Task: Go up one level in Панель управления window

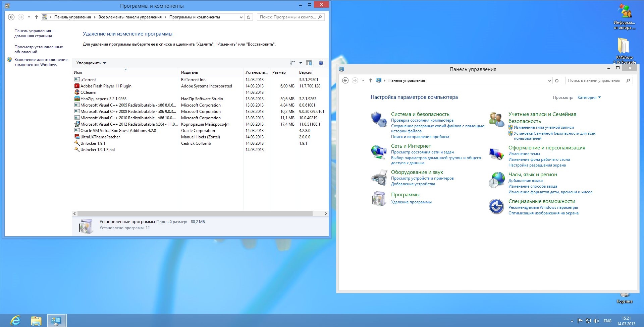Action: [371, 80]
